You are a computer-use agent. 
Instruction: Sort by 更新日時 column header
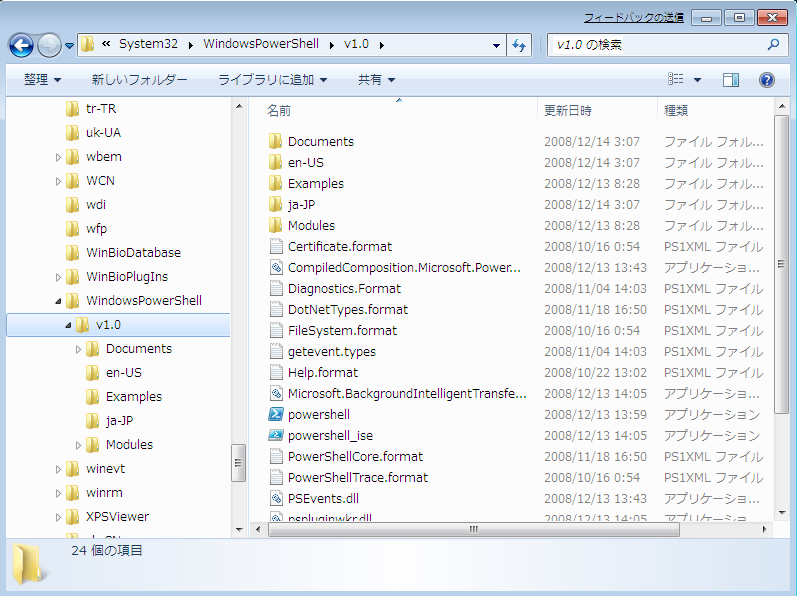[x=568, y=111]
